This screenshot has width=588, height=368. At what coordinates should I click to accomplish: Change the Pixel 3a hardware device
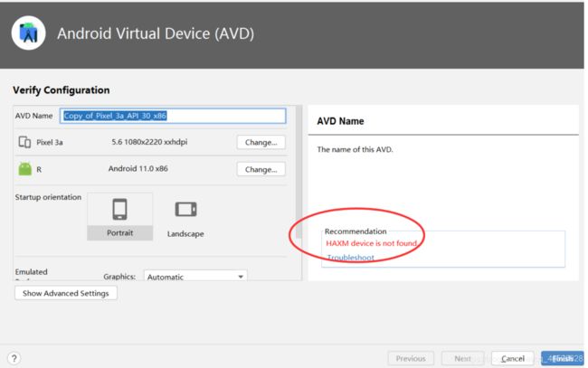[261, 142]
